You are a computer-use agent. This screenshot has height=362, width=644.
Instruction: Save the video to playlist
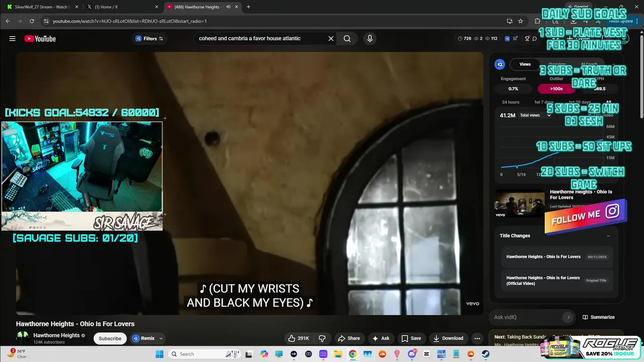pos(411,338)
